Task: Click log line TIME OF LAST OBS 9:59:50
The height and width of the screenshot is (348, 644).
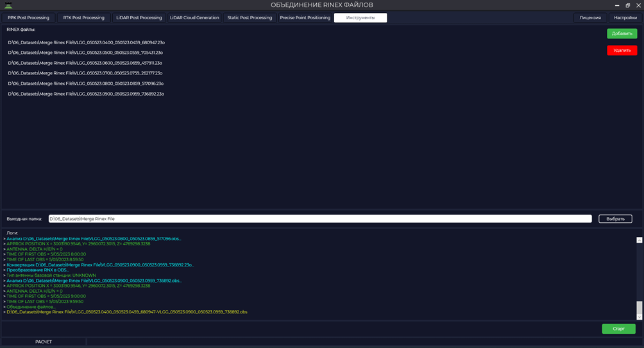Action: (45, 302)
